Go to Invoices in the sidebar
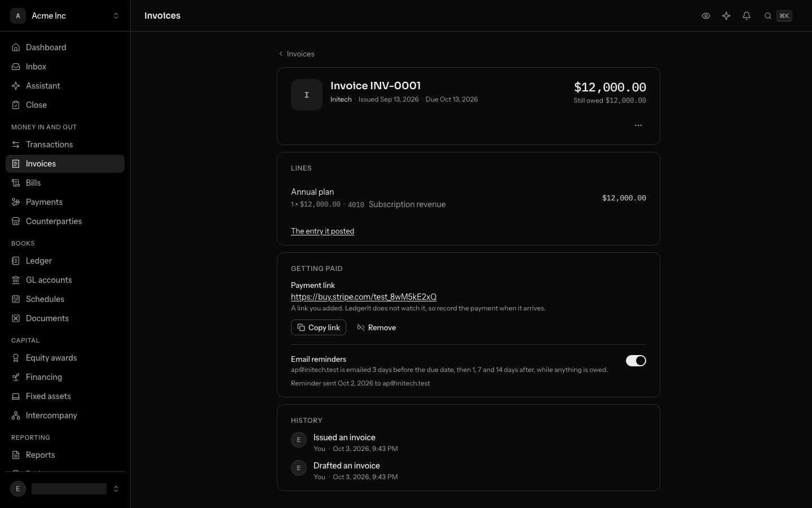 (x=65, y=164)
